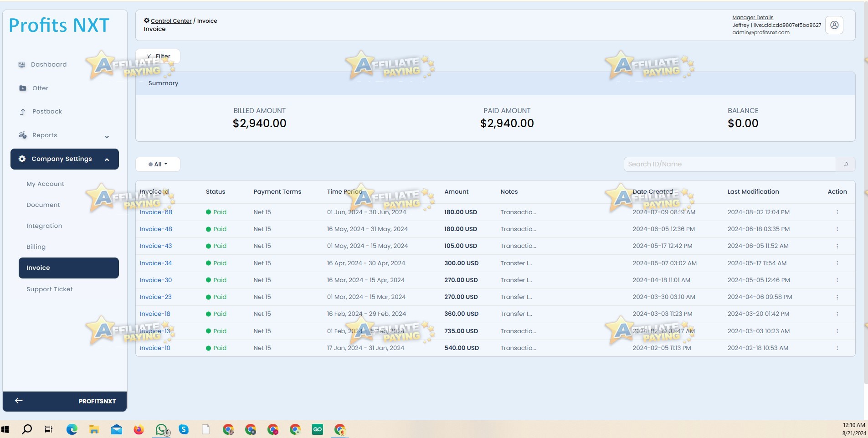Open the Invoice-68 link
This screenshot has height=438, width=868.
point(156,212)
